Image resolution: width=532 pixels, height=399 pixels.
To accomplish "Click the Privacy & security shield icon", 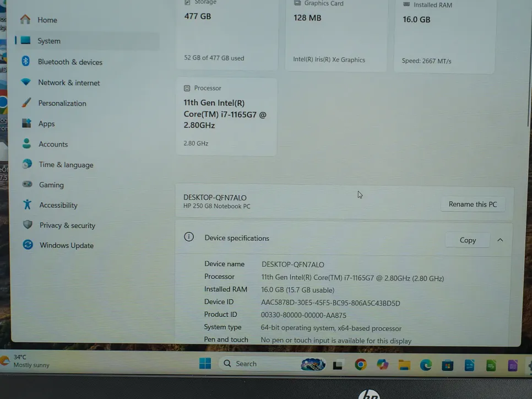I will coord(28,224).
